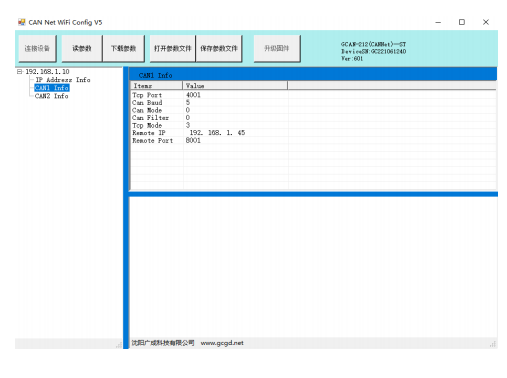Select the Can Filter row label

150,118
